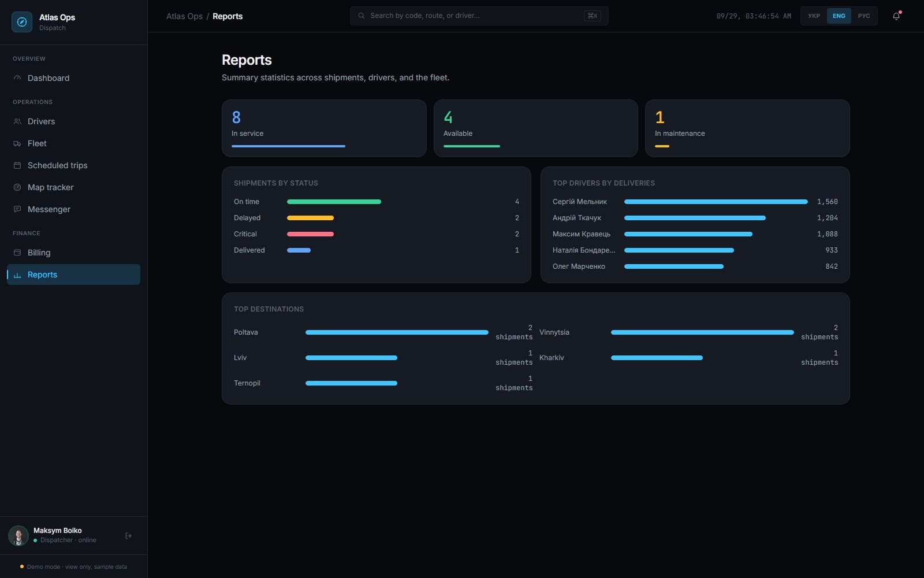Click the 4 Available card
Screen dimensions: 924x578
point(535,128)
